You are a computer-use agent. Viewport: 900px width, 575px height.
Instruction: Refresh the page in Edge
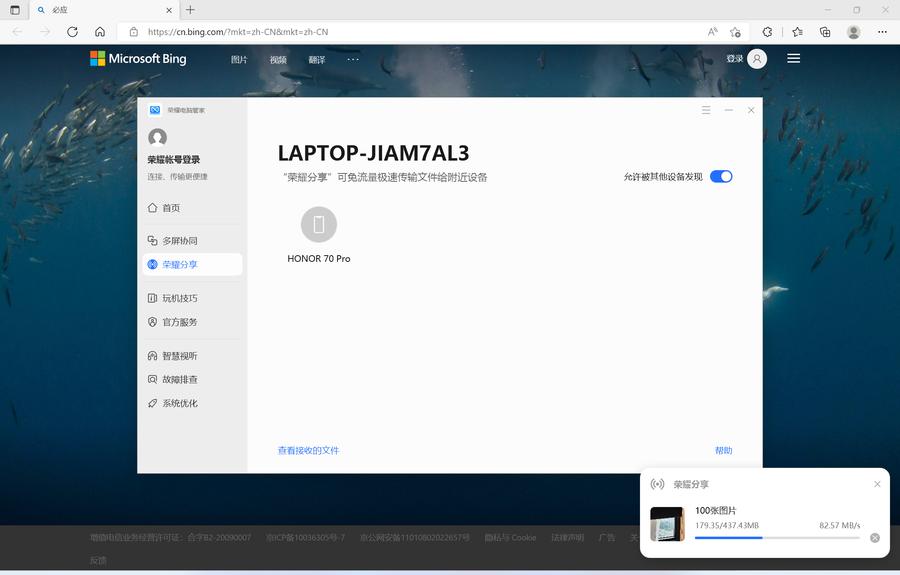72,32
